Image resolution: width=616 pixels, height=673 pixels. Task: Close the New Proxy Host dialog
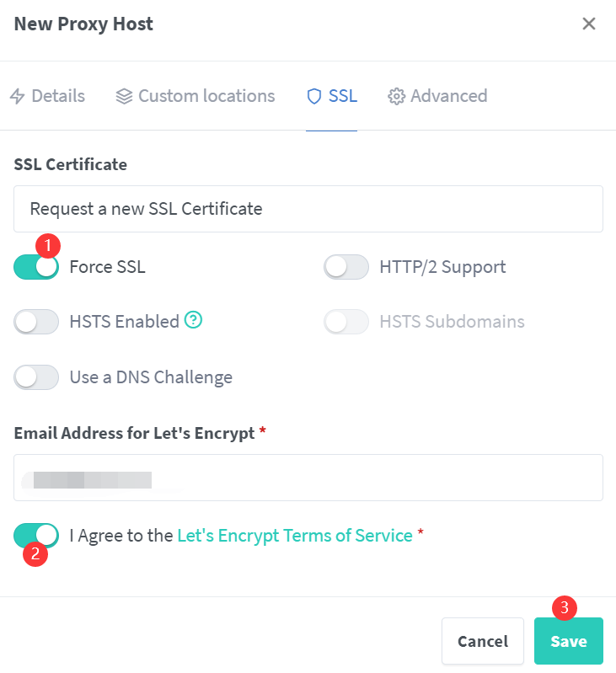[589, 24]
